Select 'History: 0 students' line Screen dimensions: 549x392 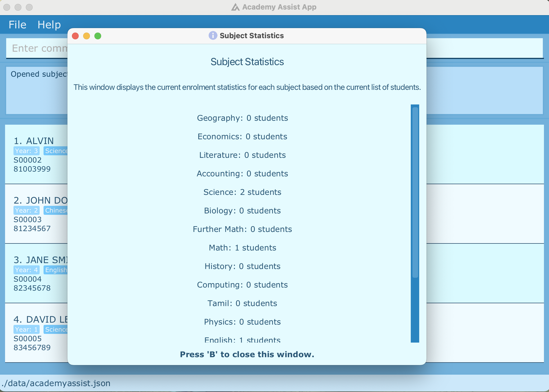(242, 266)
